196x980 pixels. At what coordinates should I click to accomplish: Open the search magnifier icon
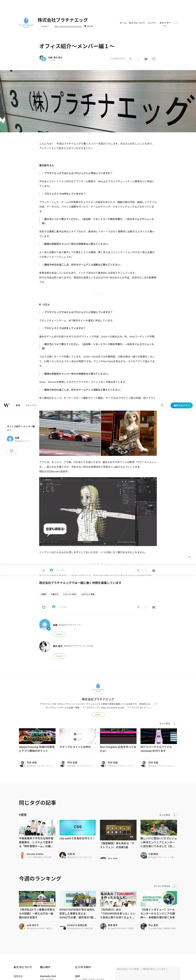(x=162, y=405)
